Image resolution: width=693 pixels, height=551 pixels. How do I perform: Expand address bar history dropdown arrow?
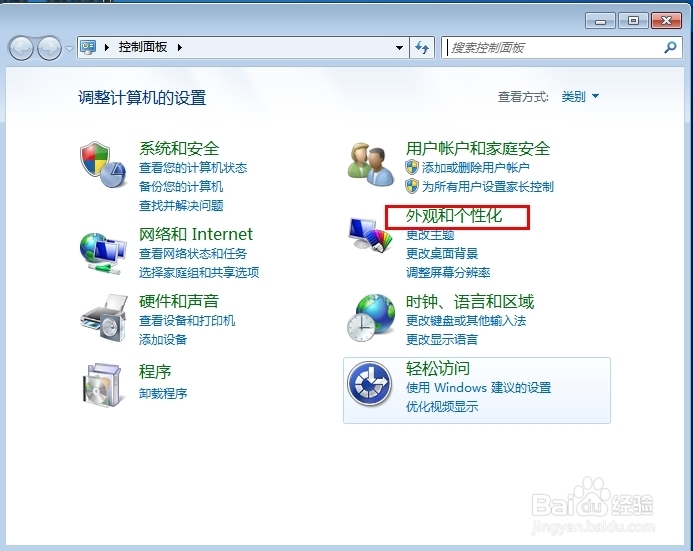tap(399, 47)
